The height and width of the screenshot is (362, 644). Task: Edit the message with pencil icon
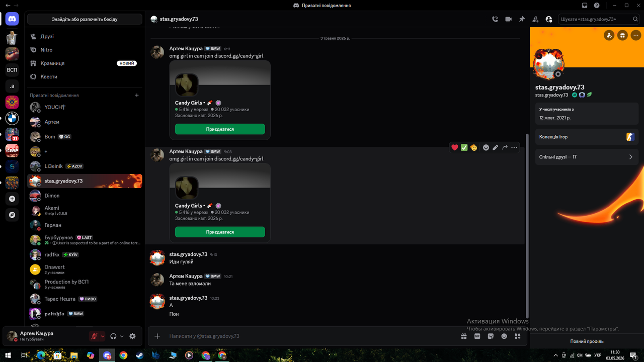click(496, 147)
